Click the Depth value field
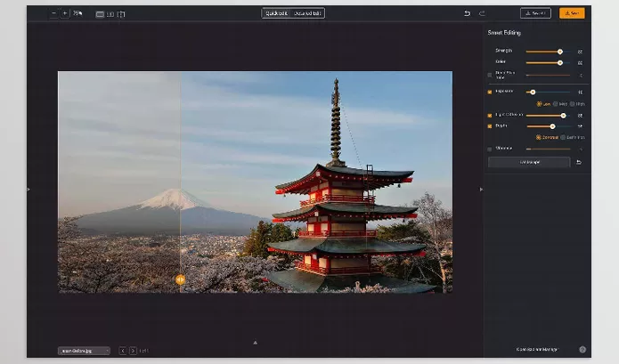The image size is (619, 364). coord(580,126)
